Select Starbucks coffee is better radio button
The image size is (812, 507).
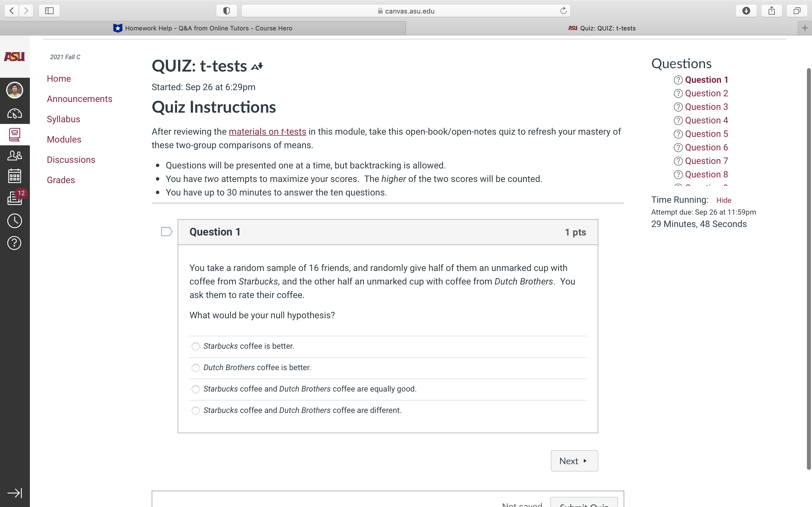click(196, 346)
